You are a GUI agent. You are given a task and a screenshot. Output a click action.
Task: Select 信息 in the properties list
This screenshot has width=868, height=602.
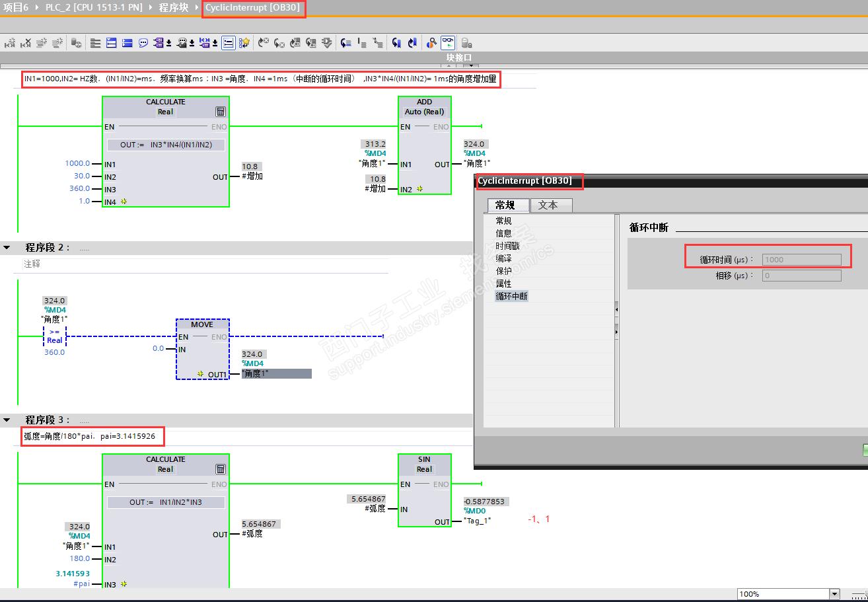(504, 233)
